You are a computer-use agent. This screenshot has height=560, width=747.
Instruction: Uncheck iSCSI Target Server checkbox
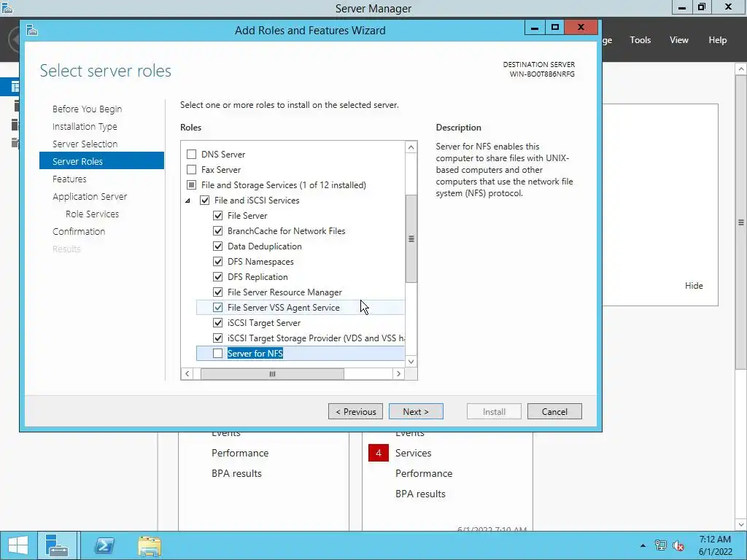tap(217, 323)
